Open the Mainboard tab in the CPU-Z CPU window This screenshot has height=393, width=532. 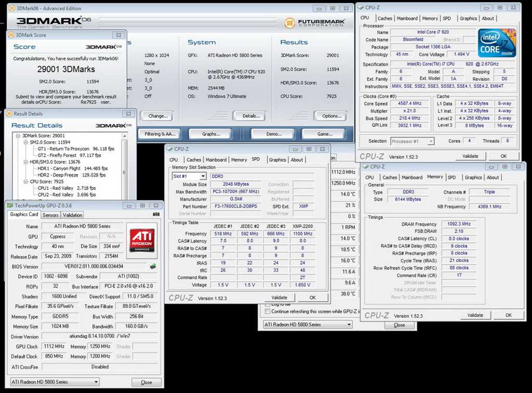click(x=407, y=18)
